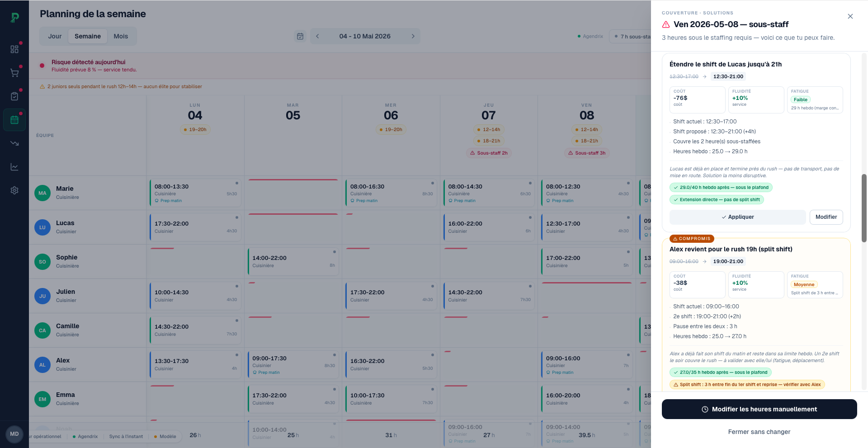Viewport: 868px width, 448px height.
Task: Open the date picker calendar icon
Action: (x=300, y=36)
